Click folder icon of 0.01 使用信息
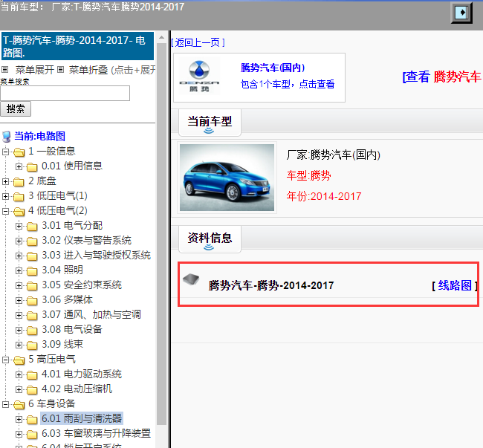 pyautogui.click(x=32, y=166)
